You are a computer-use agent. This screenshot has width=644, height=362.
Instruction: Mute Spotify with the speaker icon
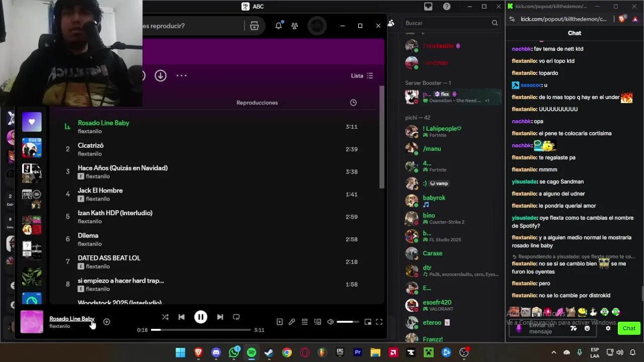331,322
